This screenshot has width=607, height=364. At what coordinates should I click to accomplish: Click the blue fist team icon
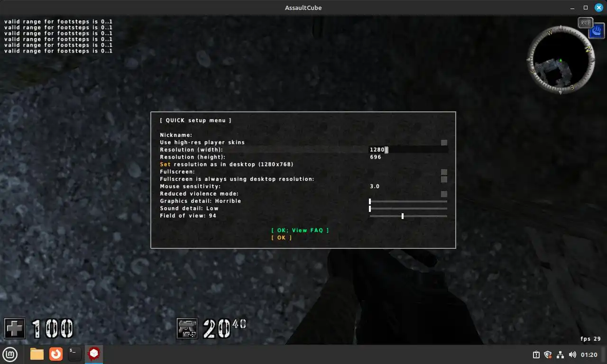[x=597, y=31]
